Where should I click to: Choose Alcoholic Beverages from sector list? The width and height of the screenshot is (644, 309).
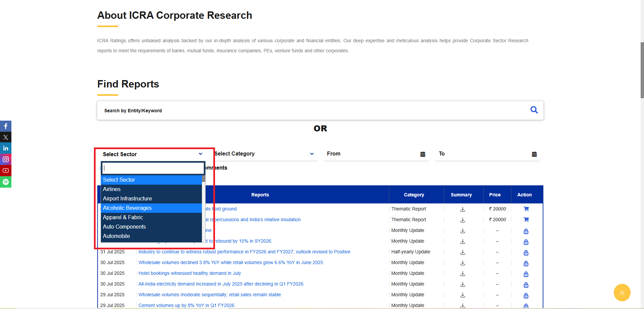coord(127,208)
